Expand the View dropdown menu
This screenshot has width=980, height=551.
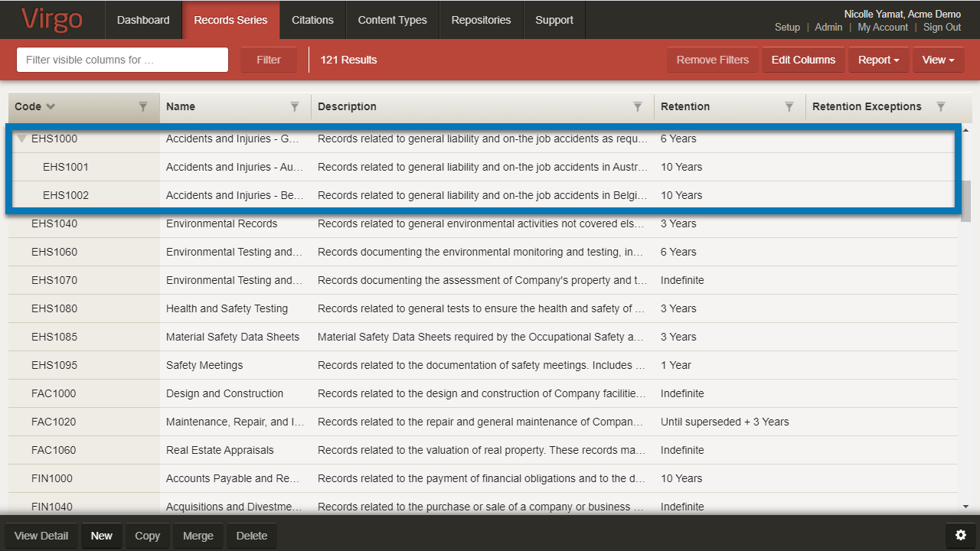click(x=938, y=60)
